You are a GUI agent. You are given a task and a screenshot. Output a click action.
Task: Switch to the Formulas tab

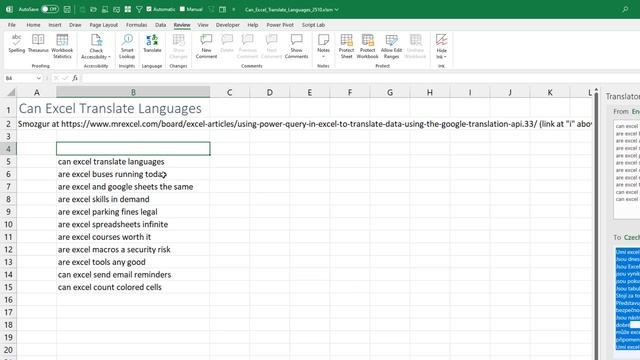tap(136, 25)
